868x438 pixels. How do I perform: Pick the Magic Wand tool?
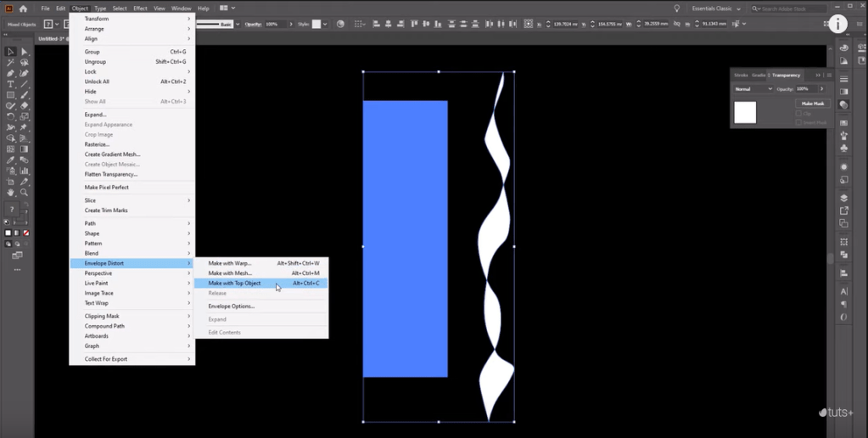coord(10,63)
